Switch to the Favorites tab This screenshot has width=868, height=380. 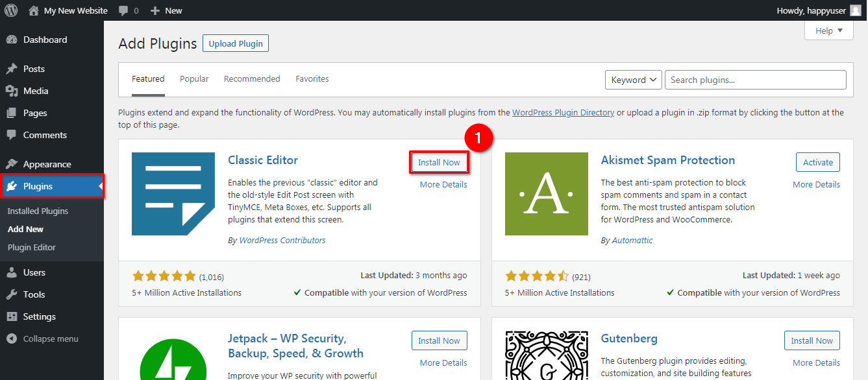(312, 79)
